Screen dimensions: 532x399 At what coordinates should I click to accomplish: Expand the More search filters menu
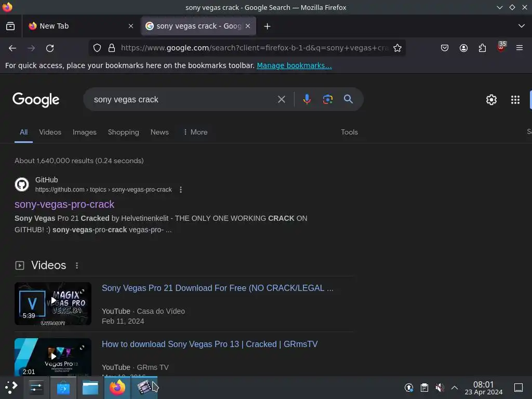[195, 132]
